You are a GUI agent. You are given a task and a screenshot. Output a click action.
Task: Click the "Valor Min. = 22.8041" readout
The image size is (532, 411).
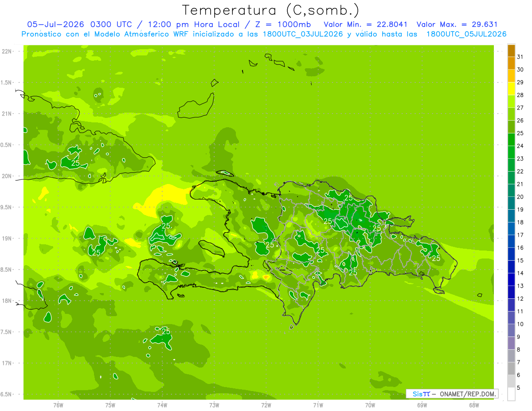pyautogui.click(x=365, y=24)
